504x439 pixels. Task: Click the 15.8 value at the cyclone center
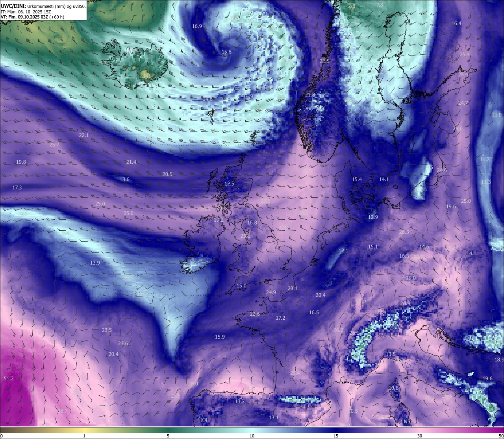tap(226, 52)
